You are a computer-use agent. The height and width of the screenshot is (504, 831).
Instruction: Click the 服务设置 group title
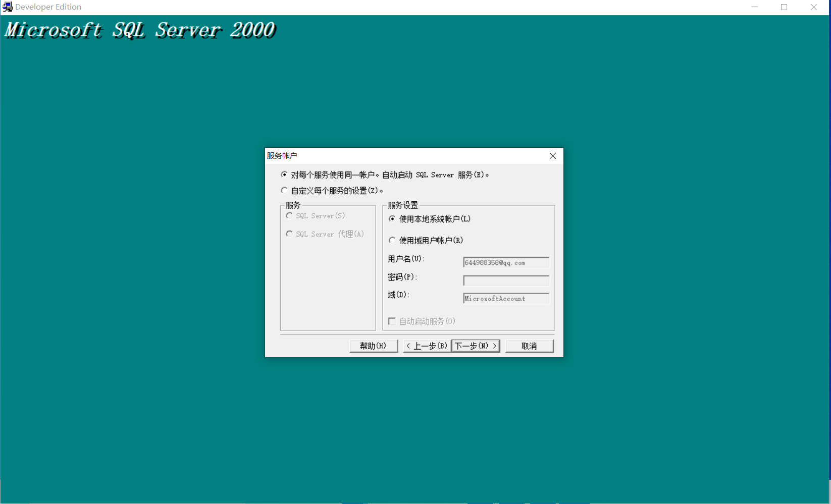[x=403, y=205]
